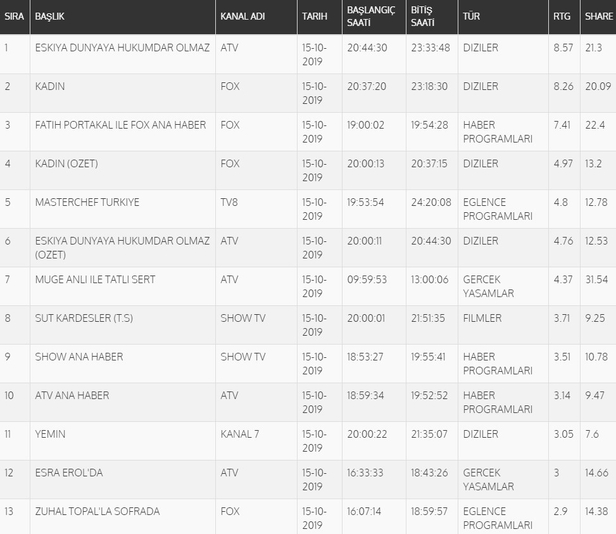Screen dimensions: 616x534
Task: Select the ZUHAL TOPAL'LA SOFRADA row title
Action: 96,511
